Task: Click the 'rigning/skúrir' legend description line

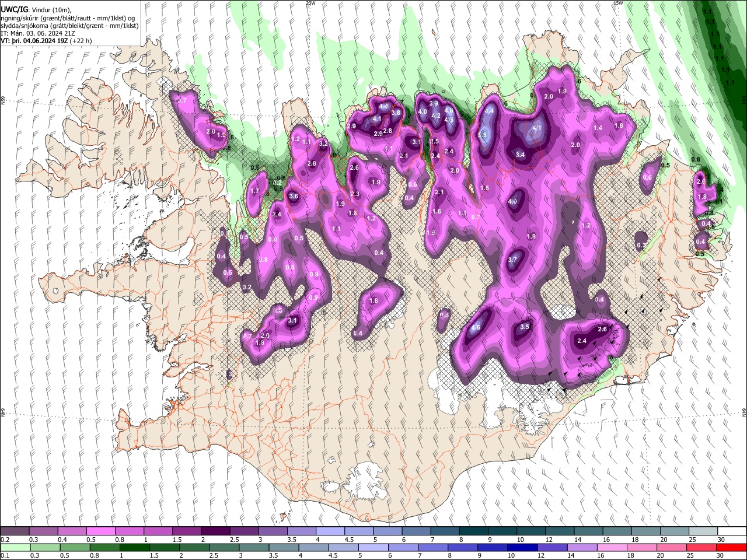Action: [x=69, y=17]
